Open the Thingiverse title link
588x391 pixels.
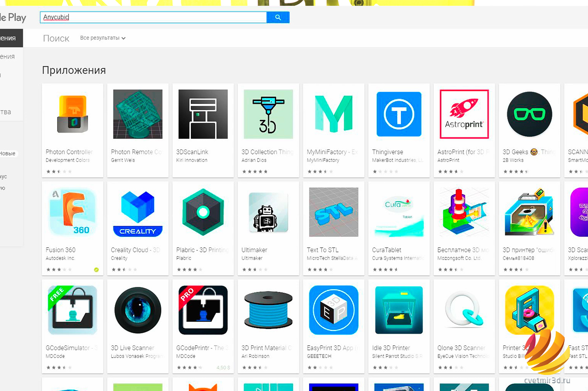387,152
